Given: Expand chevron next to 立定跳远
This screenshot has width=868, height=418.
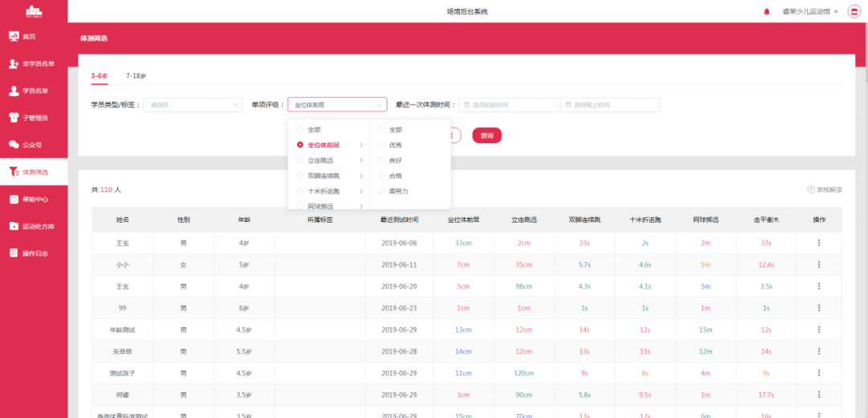Looking at the screenshot, I should tap(361, 161).
